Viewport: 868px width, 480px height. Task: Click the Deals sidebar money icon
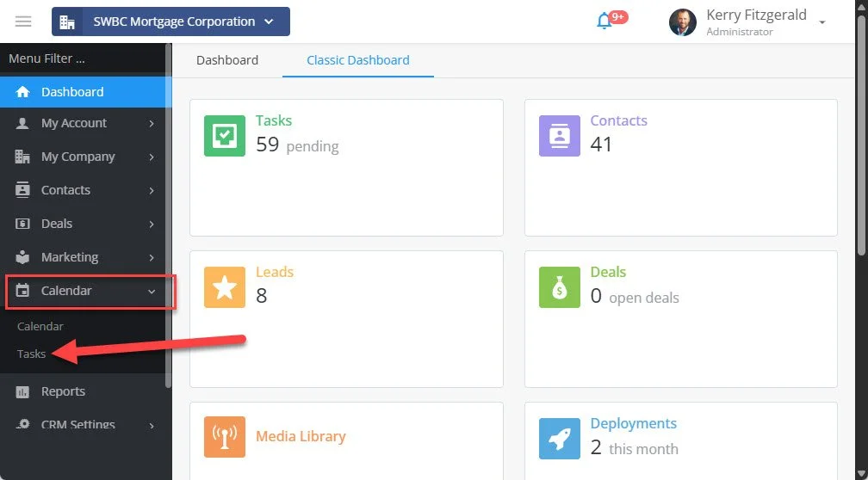click(x=22, y=224)
